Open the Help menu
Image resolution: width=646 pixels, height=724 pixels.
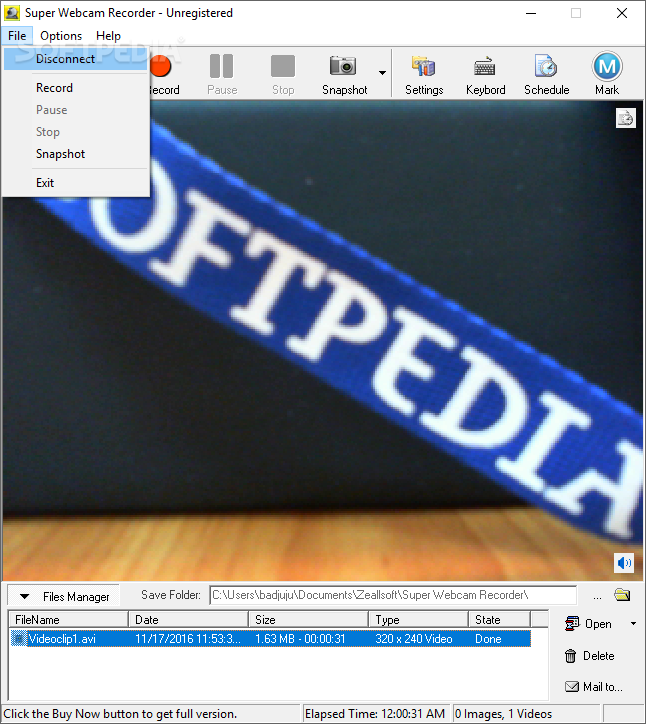pyautogui.click(x=108, y=36)
